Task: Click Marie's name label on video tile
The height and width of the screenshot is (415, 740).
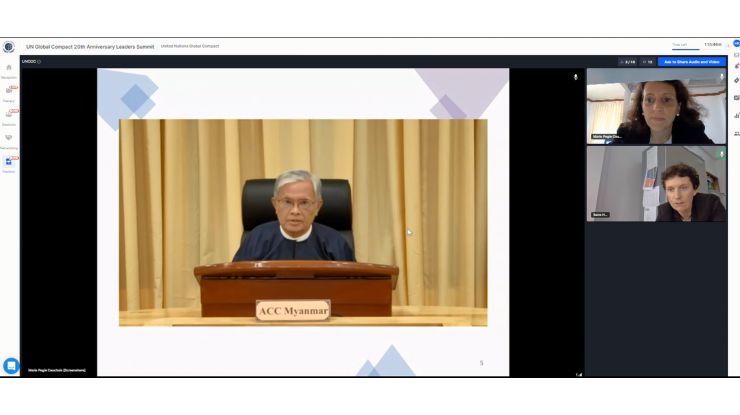Action: [607, 136]
